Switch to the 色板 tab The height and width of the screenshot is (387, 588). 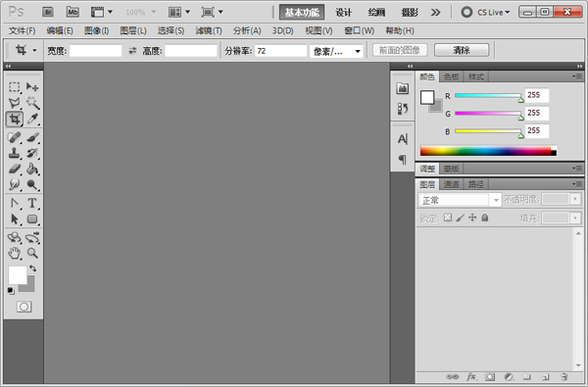tap(451, 76)
